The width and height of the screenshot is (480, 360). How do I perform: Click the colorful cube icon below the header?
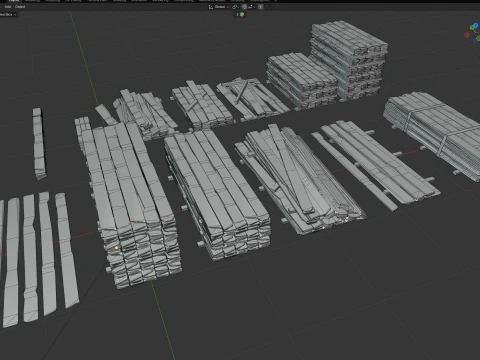(242, 14)
